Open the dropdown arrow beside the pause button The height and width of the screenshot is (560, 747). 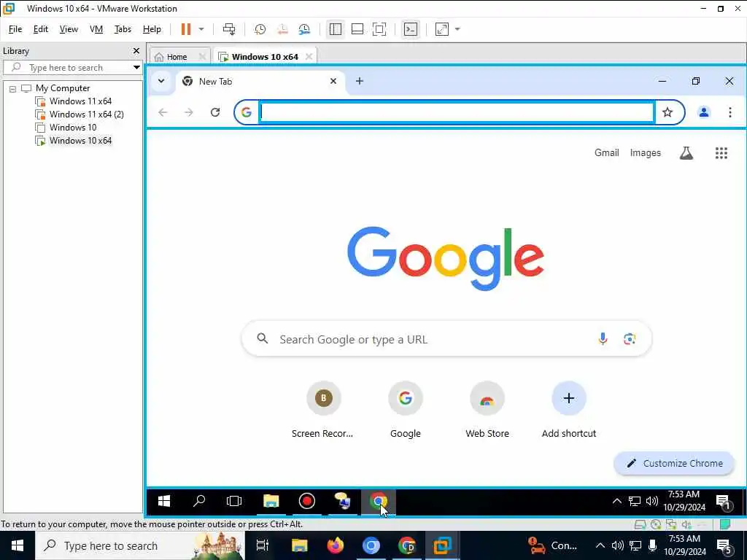pos(201,29)
